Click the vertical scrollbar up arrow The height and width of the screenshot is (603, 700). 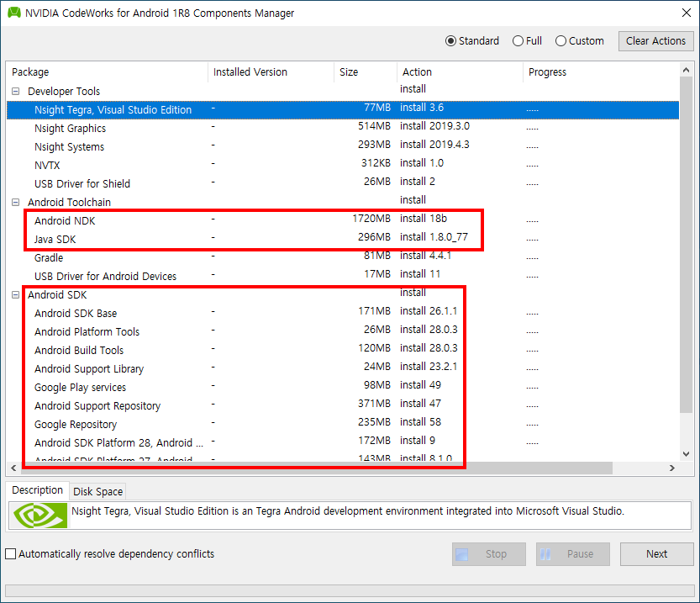687,70
